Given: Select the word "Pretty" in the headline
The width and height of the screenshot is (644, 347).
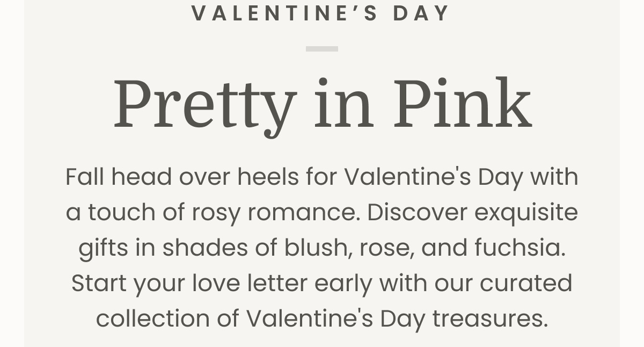Looking at the screenshot, I should (205, 107).
